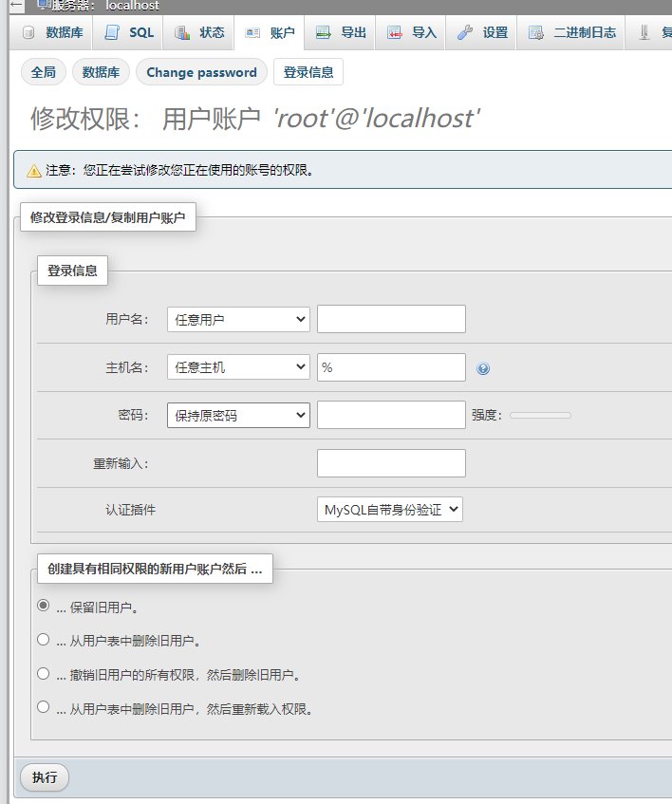The width and height of the screenshot is (672, 804).
Task: Select 从用户表中删除旧用户 radio option
Action: pos(44,640)
